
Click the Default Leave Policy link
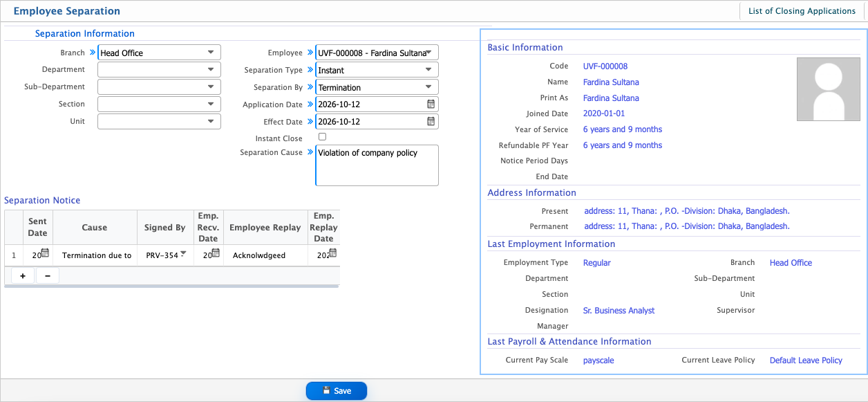pyautogui.click(x=806, y=360)
